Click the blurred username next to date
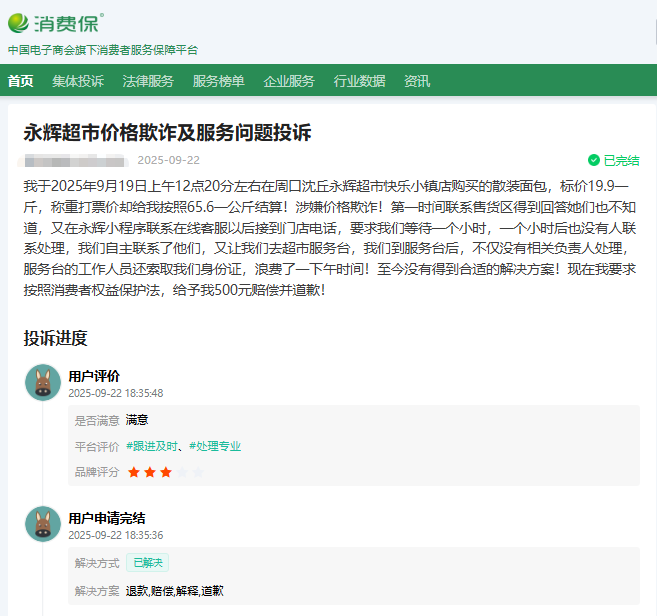Image resolution: width=657 pixels, height=616 pixels. (x=75, y=160)
